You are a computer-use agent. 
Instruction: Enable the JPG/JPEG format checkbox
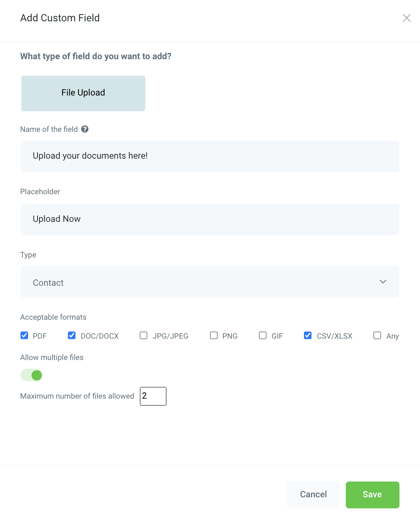click(x=144, y=335)
